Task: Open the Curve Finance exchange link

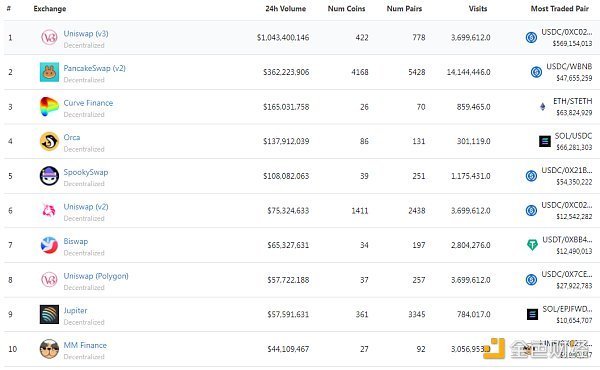Action: coord(88,103)
